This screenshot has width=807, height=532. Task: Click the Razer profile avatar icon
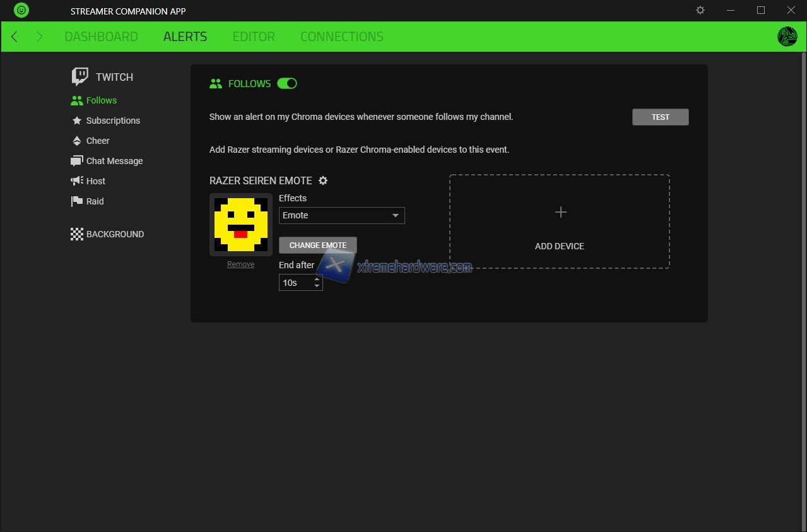(787, 37)
